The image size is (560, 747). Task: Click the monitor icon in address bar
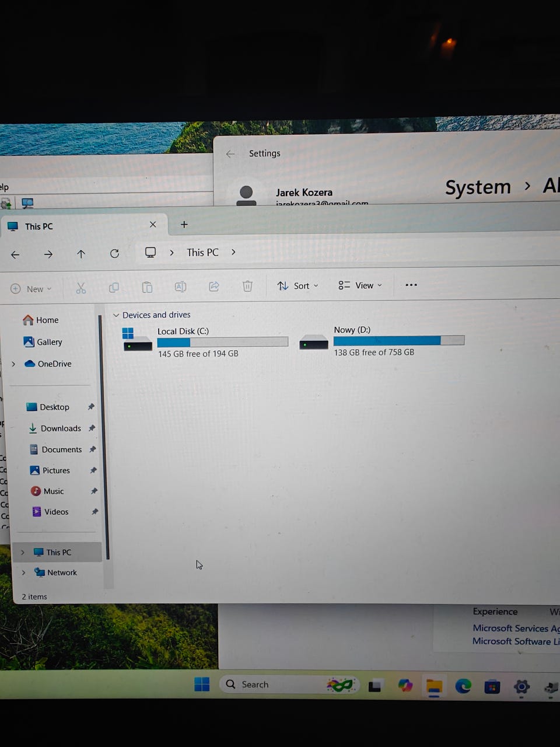(x=150, y=252)
